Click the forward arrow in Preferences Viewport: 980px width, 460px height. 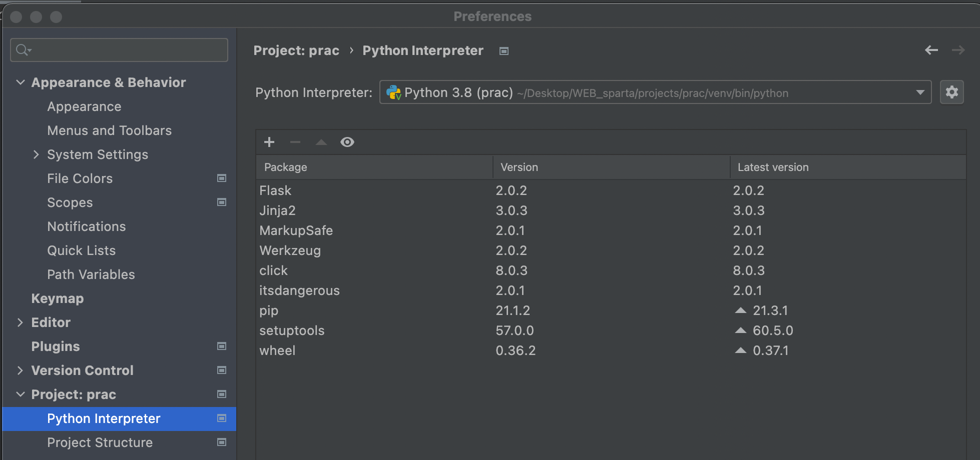click(958, 50)
